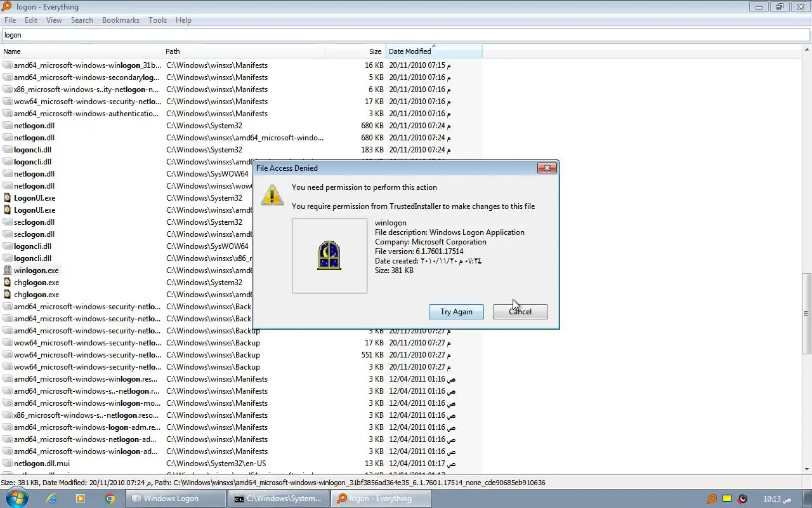Cancel the File Access Denied dialog
The width and height of the screenshot is (812, 508).
click(520, 312)
